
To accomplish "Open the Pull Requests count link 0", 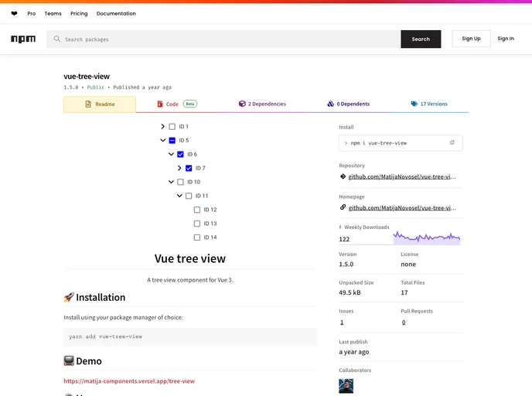I will point(404,323).
